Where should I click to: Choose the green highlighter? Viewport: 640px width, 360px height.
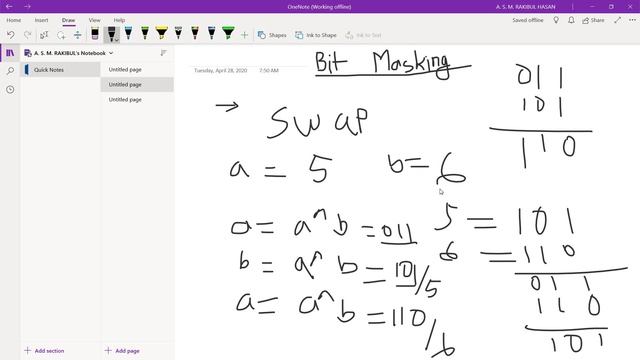coord(228,33)
